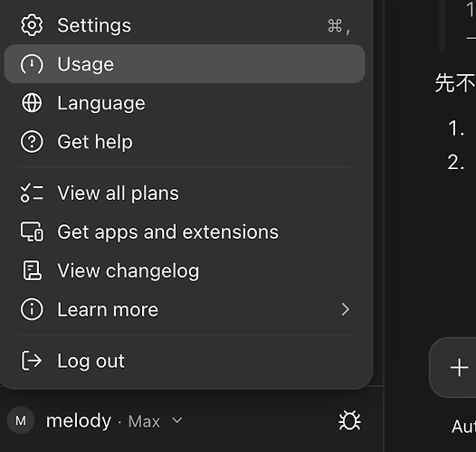Click the plus button in message box

click(459, 367)
